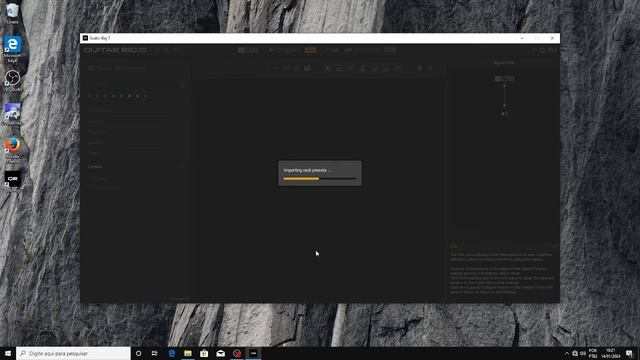This screenshot has height=360, width=640.
Task: Open the volume control in the system tray
Action: pyautogui.click(x=583, y=353)
